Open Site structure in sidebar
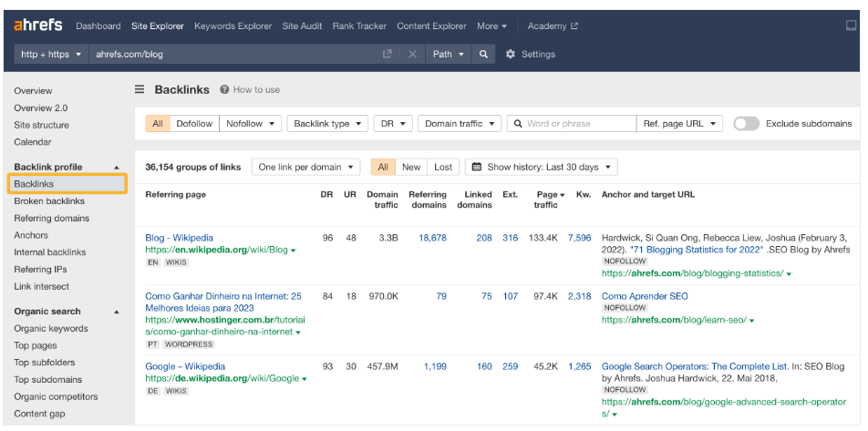Viewport: 868px width, 431px height. (x=42, y=125)
